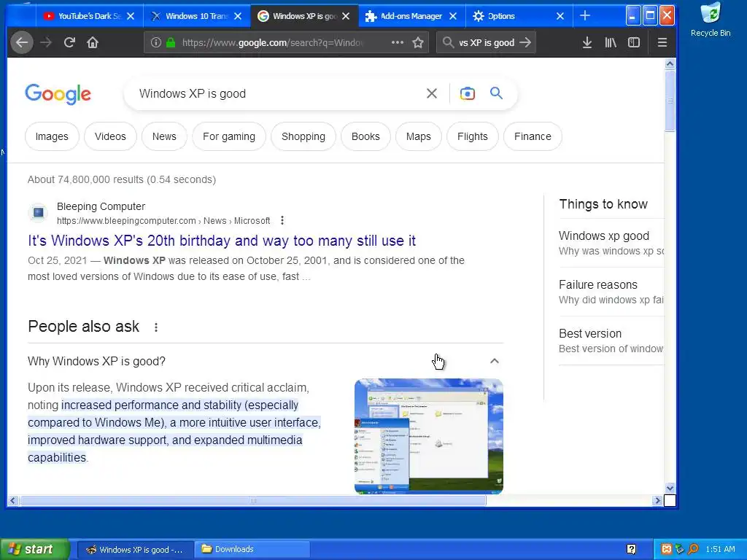Click the 1:51 AM clock

[720, 550]
